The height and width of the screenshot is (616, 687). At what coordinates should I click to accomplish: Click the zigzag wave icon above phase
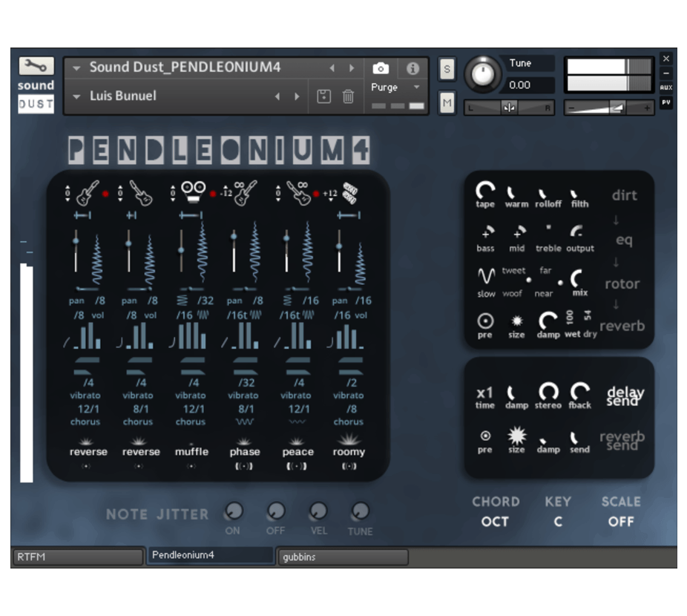click(x=244, y=422)
